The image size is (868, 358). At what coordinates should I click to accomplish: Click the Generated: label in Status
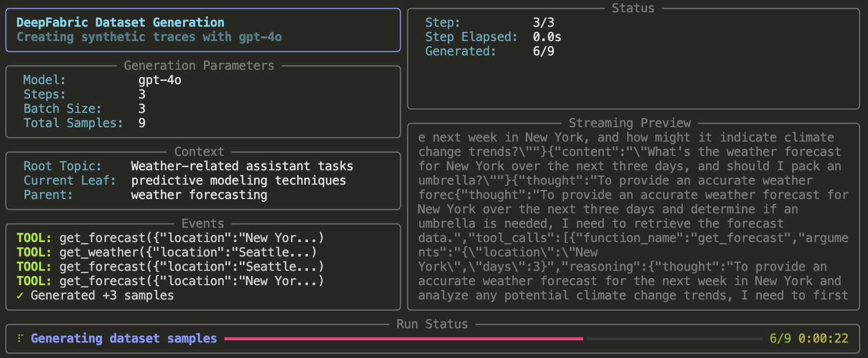coord(461,51)
